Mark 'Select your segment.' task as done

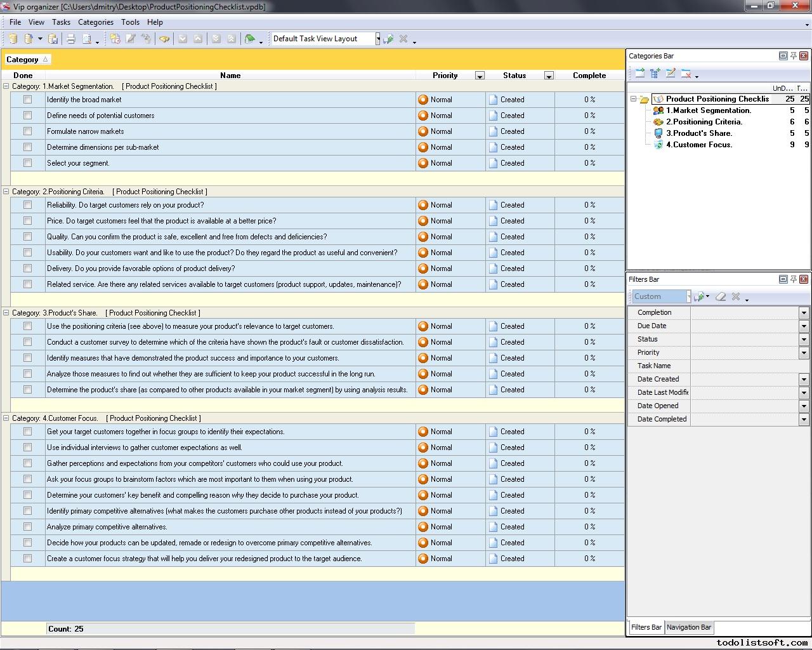point(27,163)
